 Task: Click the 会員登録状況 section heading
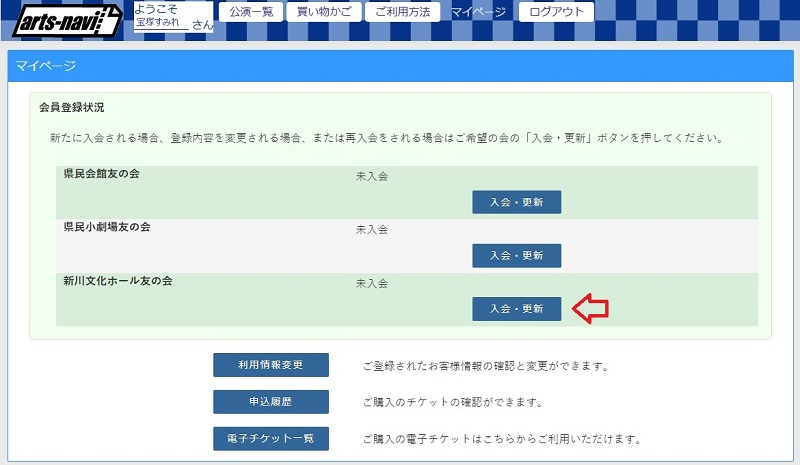[71, 107]
